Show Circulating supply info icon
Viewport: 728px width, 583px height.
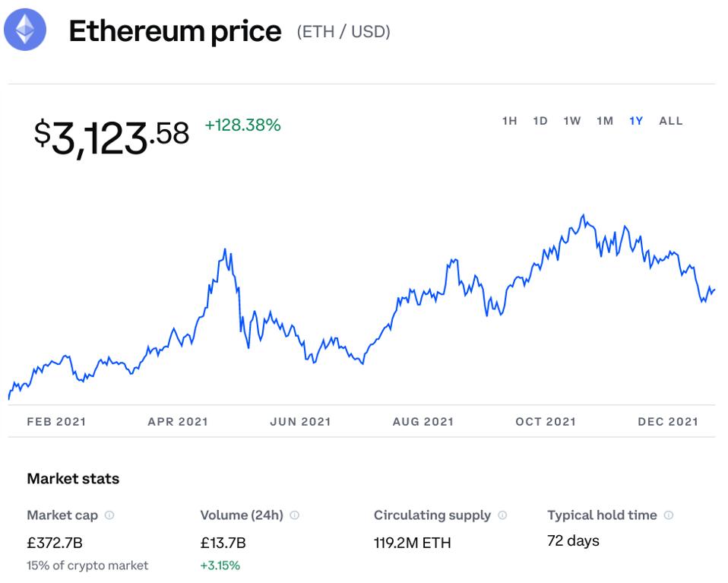point(502,515)
